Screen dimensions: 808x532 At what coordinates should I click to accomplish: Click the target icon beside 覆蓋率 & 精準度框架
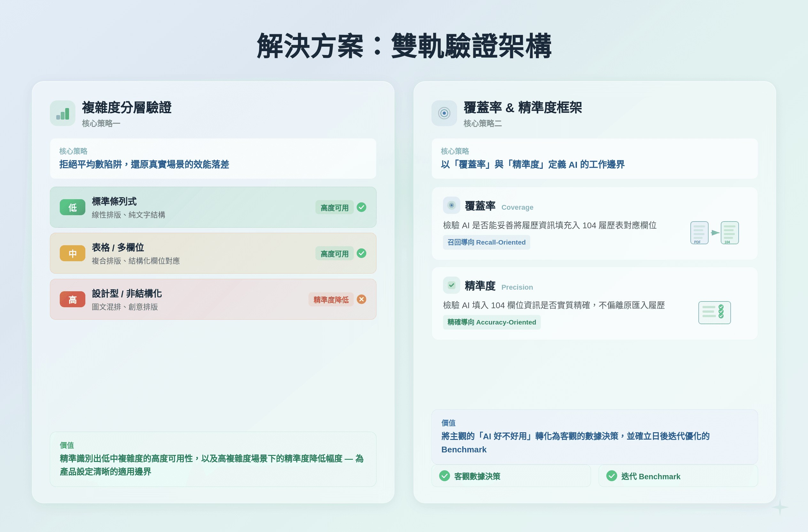tap(444, 113)
